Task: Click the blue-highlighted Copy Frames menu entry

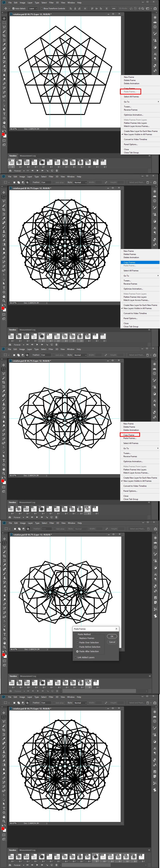Action: coord(140,262)
